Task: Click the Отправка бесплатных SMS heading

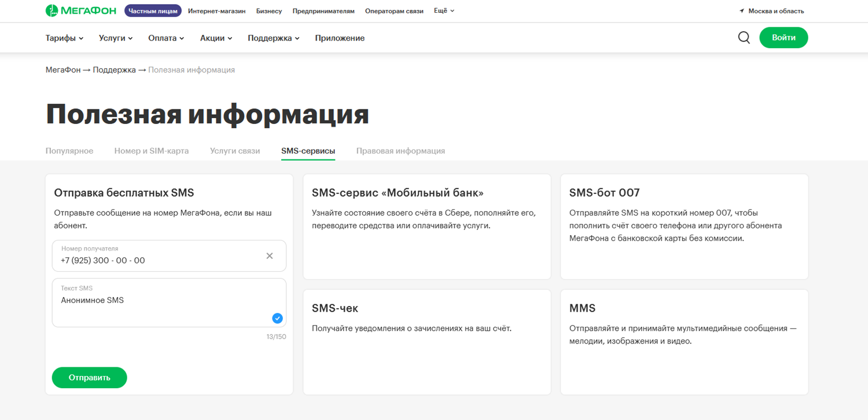Action: point(124,193)
